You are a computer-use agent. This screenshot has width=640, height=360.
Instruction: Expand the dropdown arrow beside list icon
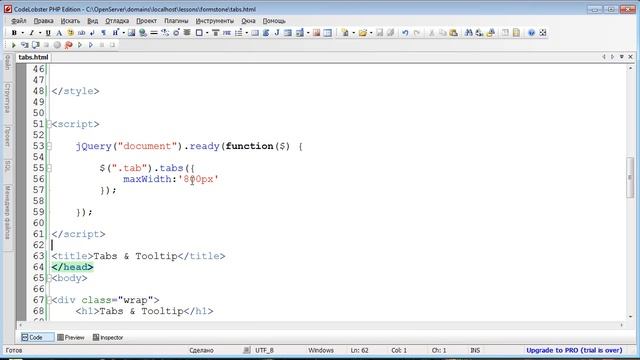tap(247, 33)
